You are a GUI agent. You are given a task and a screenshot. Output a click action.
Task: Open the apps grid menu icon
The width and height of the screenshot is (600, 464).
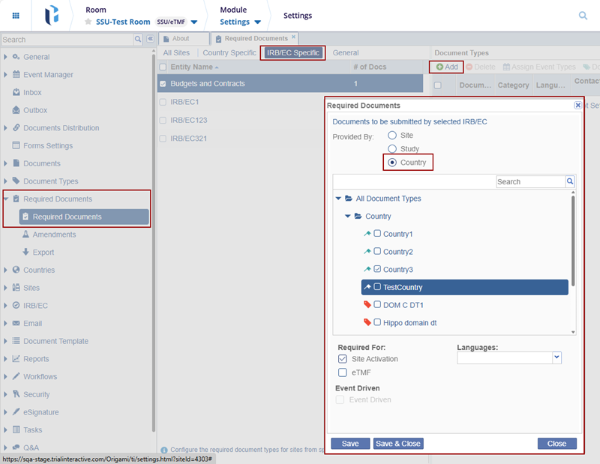pyautogui.click(x=16, y=16)
